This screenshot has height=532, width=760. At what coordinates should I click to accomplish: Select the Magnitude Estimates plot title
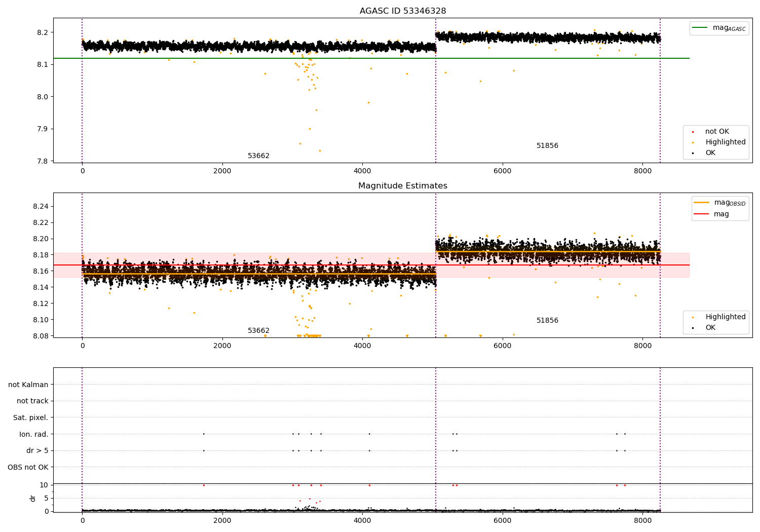[403, 186]
